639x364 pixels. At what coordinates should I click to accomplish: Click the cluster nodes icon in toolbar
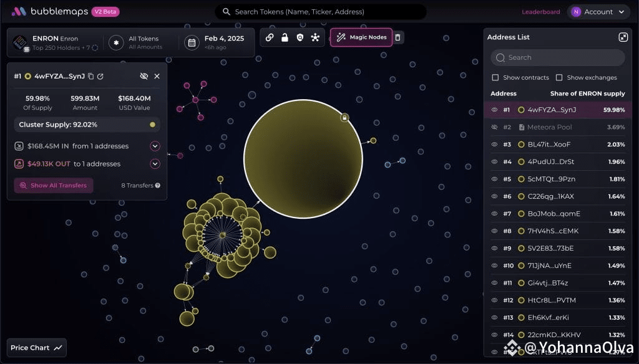click(315, 37)
